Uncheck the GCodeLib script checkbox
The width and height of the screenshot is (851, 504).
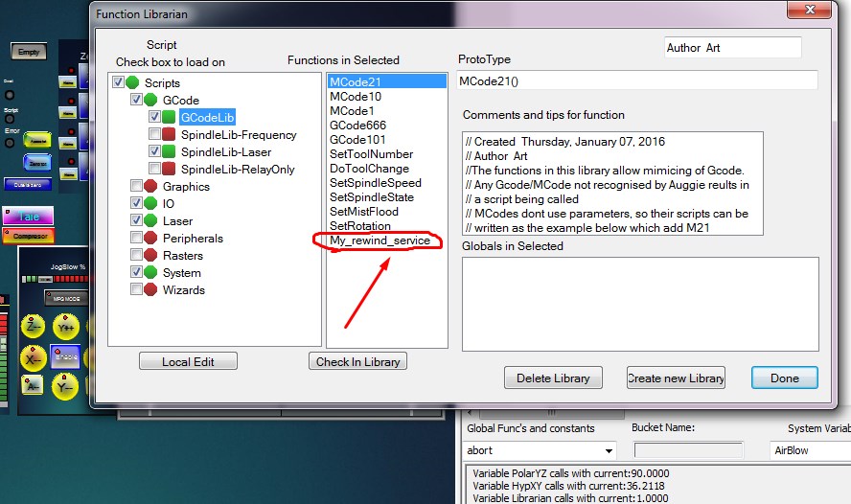154,117
